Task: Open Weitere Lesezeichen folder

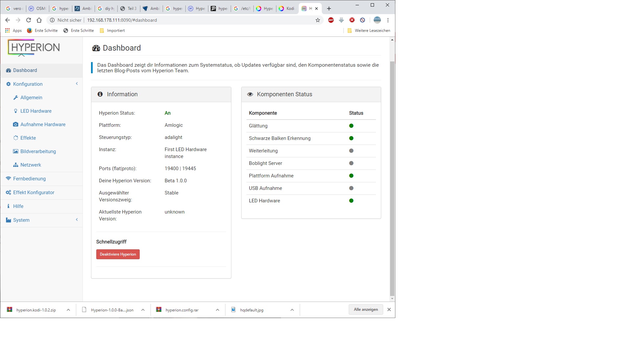Action: [x=369, y=31]
